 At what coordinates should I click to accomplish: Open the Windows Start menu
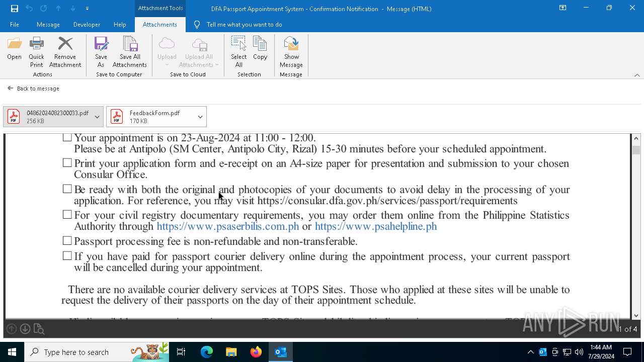12,352
